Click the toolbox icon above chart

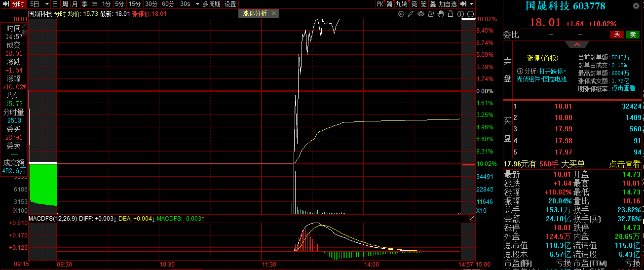pos(431,14)
